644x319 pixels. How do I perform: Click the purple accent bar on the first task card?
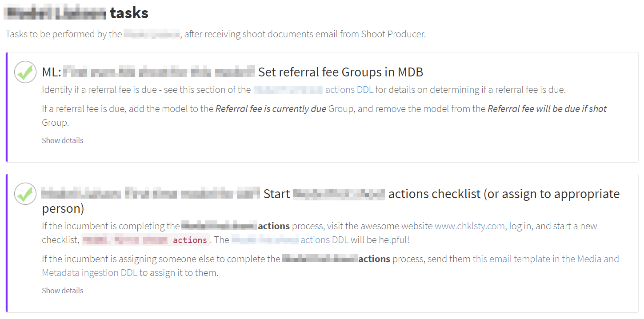coord(8,107)
